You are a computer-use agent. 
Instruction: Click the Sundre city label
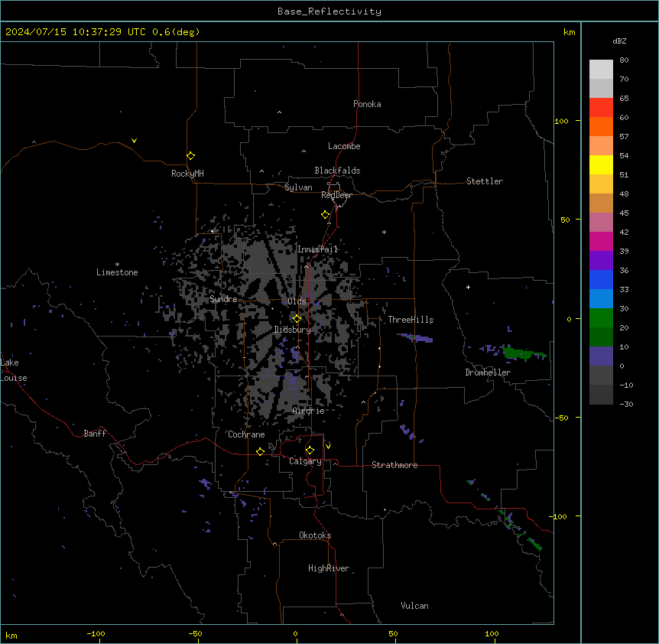click(223, 299)
